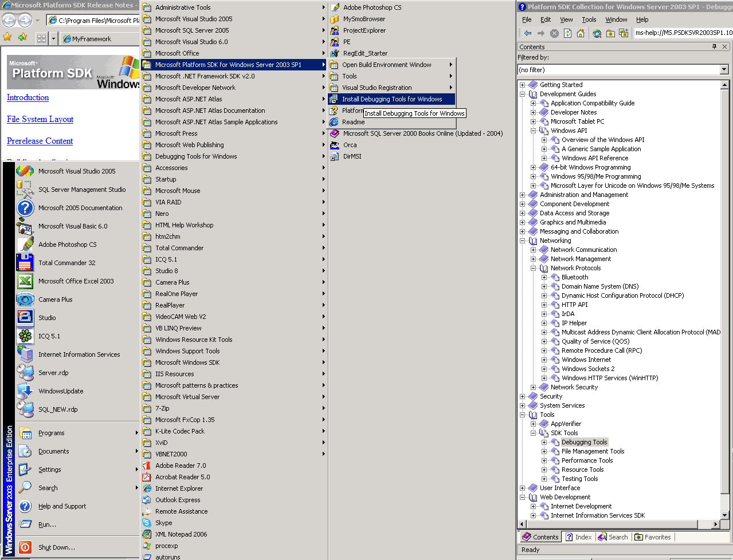Open the Window menu in help viewer
The image size is (733, 560).
pyautogui.click(x=616, y=19)
